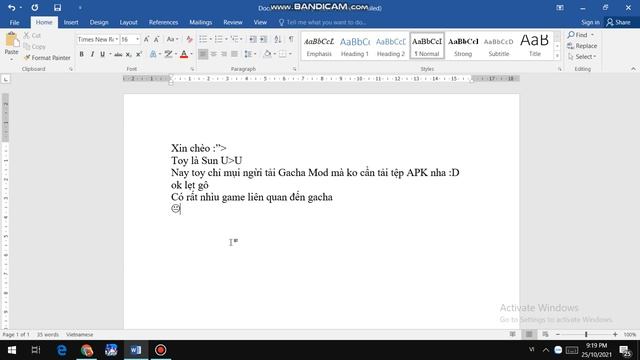This screenshot has height=360, width=640.
Task: Decrease paragraph indent
Action: pos(253,39)
